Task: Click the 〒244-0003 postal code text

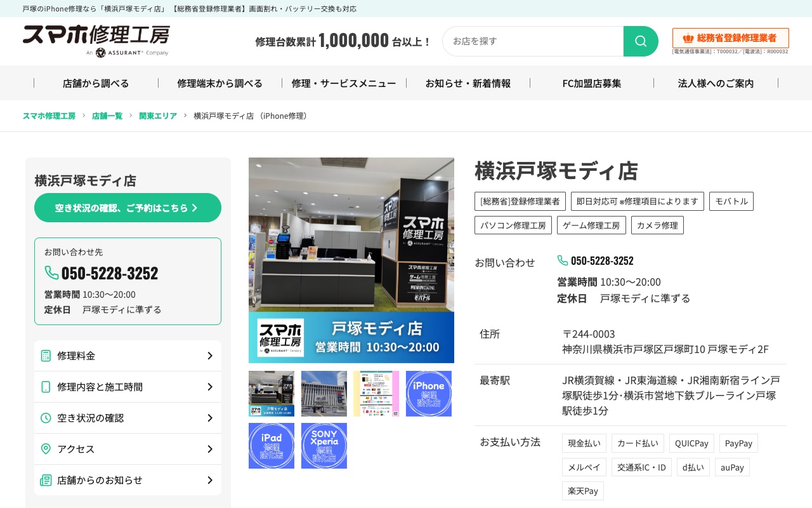Action: 589,334
